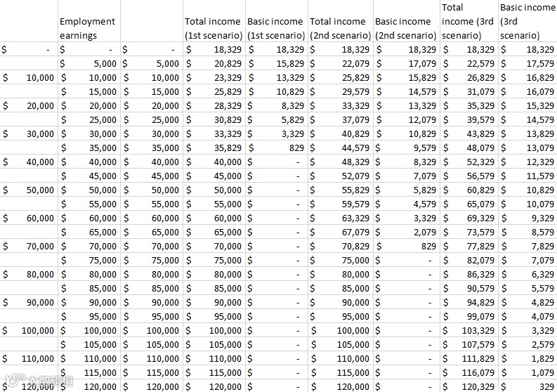Select 17,079 under Basic income (2nd scenario)

tap(422, 64)
